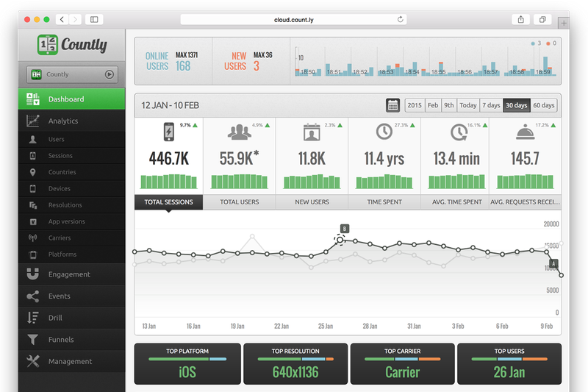Image resolution: width=588 pixels, height=392 pixels.
Task: Switch the date range to 7 days
Action: (x=491, y=105)
